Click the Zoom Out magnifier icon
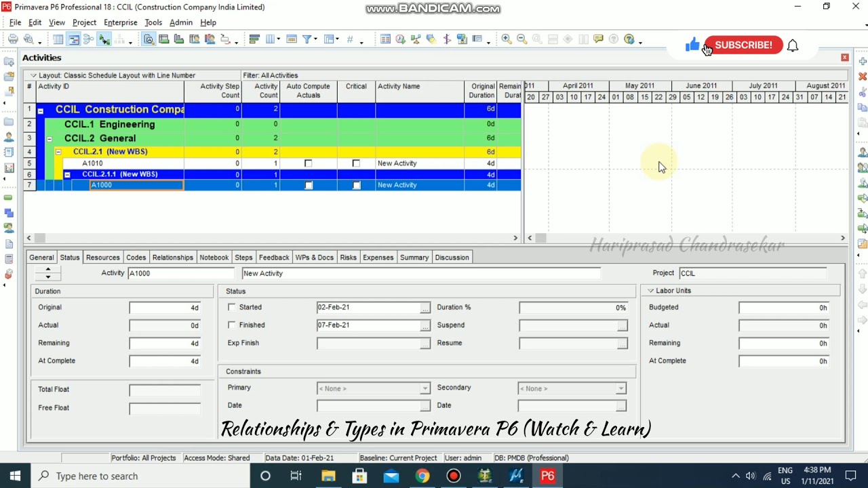 click(521, 39)
